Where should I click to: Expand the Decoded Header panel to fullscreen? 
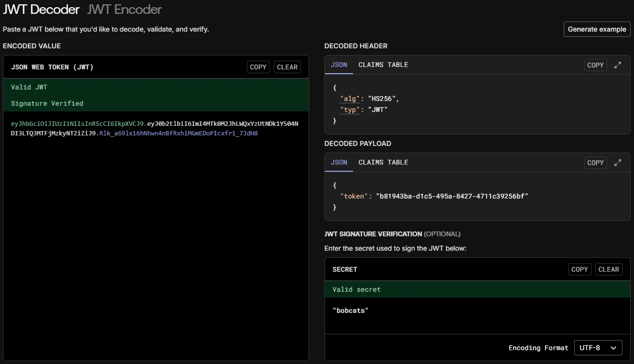(x=618, y=65)
